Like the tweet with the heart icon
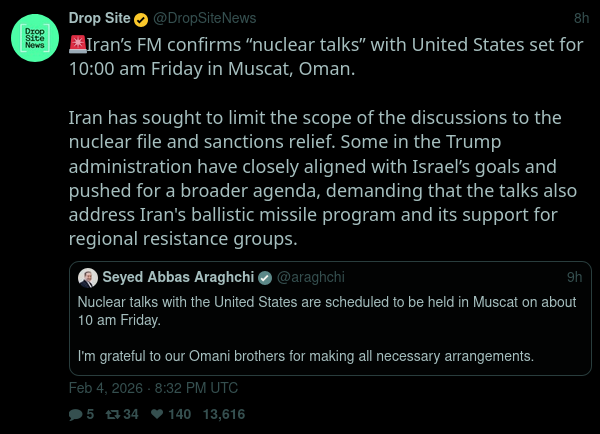The image size is (600, 434). (x=157, y=414)
